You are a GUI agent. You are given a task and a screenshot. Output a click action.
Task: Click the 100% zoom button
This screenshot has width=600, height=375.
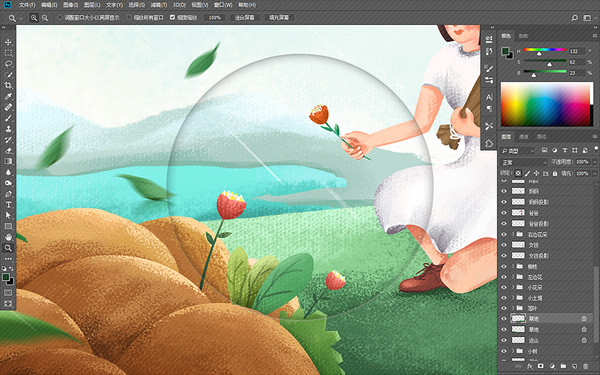(214, 18)
